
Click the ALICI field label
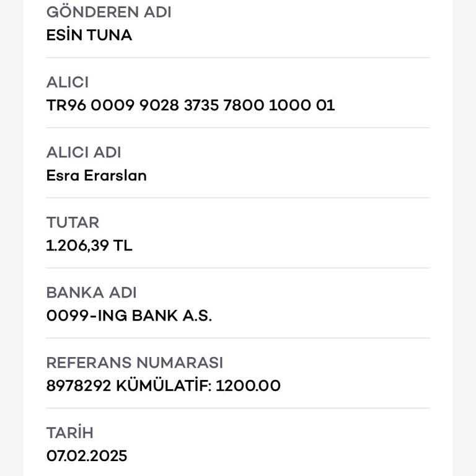(x=68, y=82)
